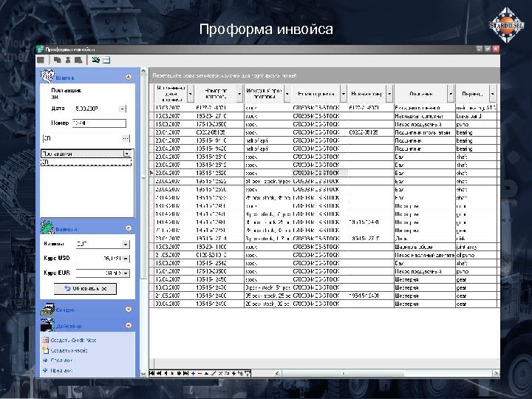This screenshot has width=532, height=399.
Task: Click the ЗП text field
Action: click(82, 138)
